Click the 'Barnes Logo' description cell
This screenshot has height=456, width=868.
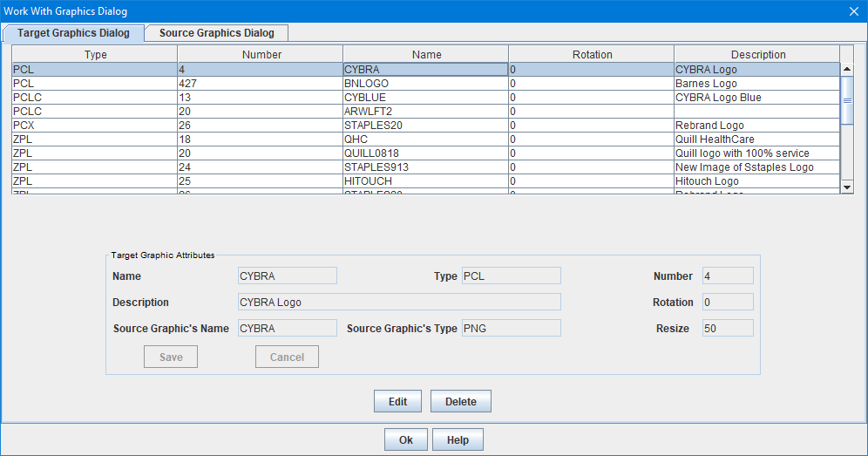756,84
